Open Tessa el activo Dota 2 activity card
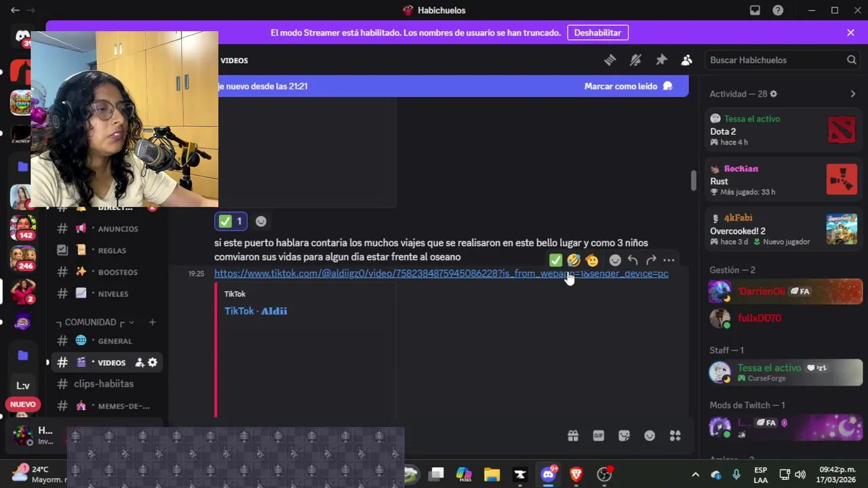 point(783,130)
